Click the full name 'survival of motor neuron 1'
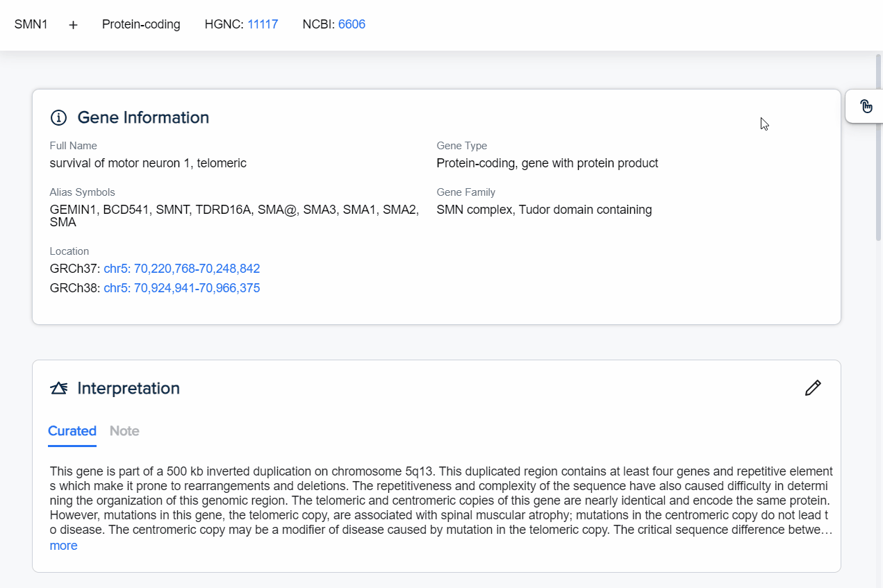Image resolution: width=883 pixels, height=588 pixels. (148, 163)
